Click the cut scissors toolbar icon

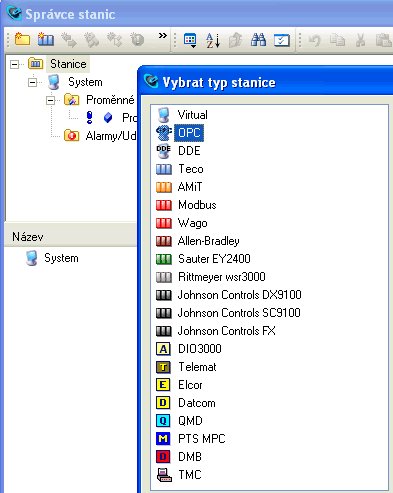(x=360, y=40)
